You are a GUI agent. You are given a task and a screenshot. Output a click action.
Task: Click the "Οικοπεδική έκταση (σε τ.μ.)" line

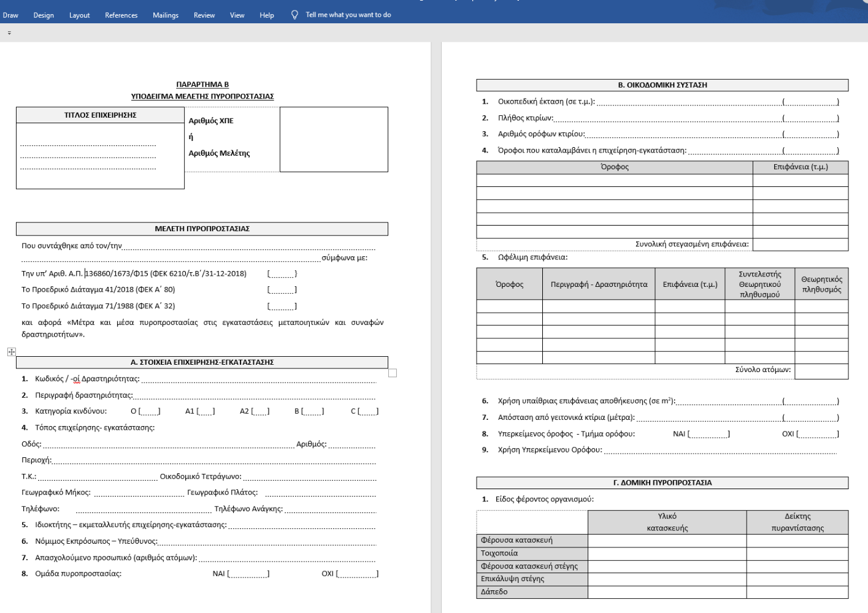[660, 102]
